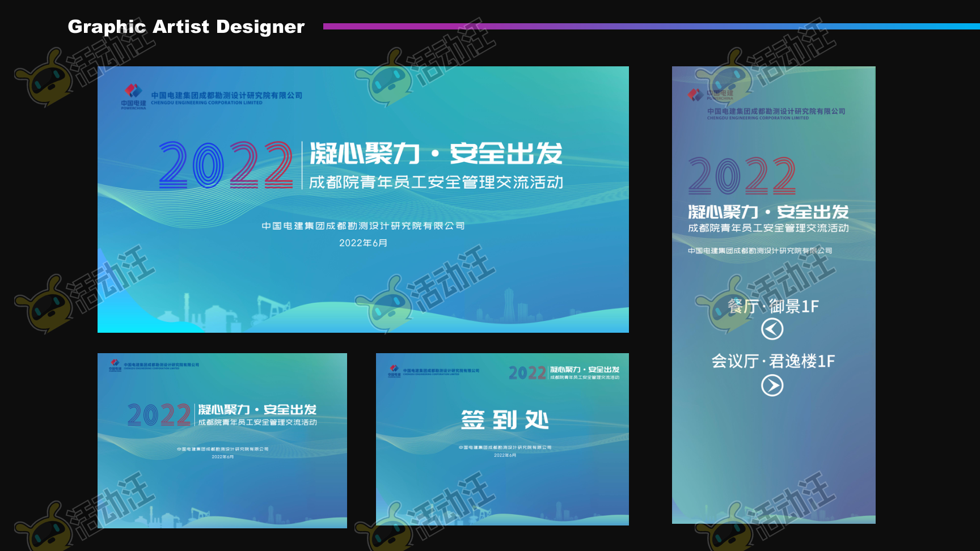Click the PowerChina logo in the bottom-left banner
The height and width of the screenshot is (551, 980).
coord(115,364)
